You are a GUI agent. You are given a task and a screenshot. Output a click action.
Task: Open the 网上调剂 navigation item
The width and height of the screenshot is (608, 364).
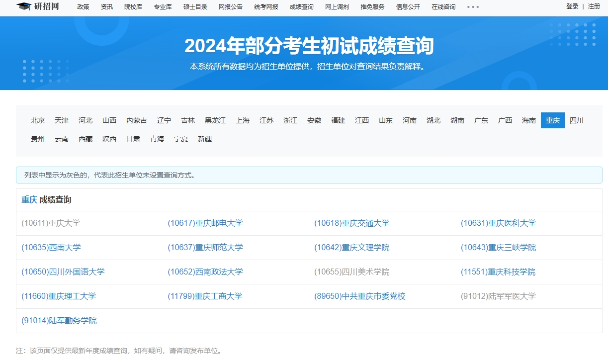coord(337,7)
